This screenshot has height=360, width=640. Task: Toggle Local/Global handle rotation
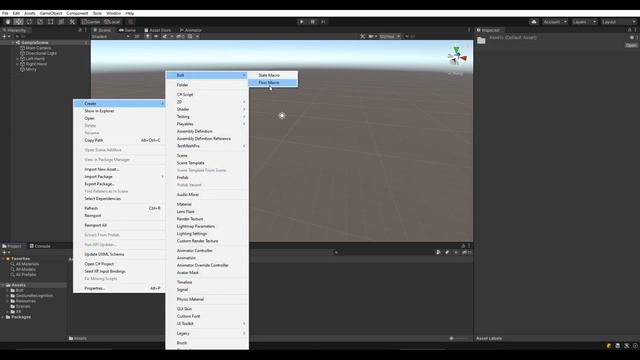coord(112,22)
